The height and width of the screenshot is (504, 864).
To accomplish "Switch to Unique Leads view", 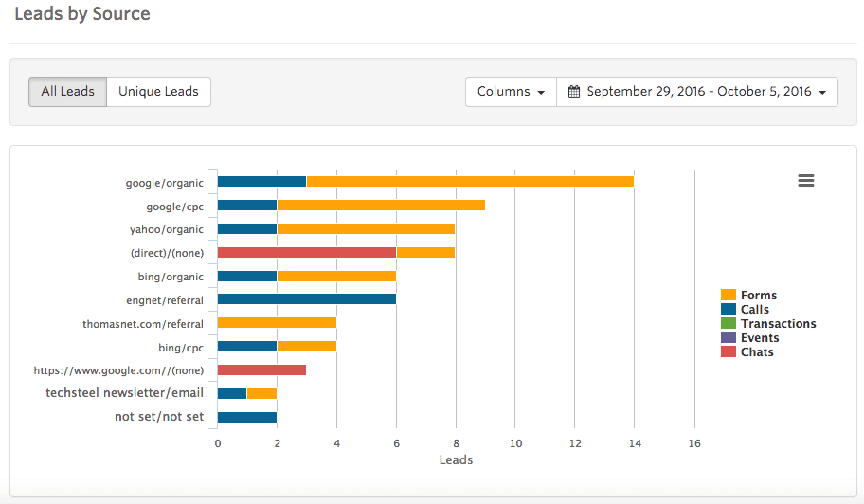I will (159, 92).
